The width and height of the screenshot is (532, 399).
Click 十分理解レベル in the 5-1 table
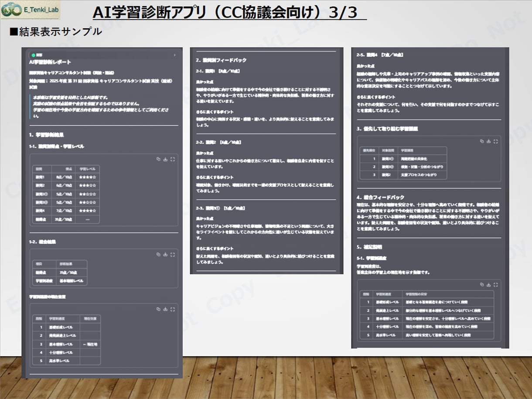pyautogui.click(x=387, y=327)
